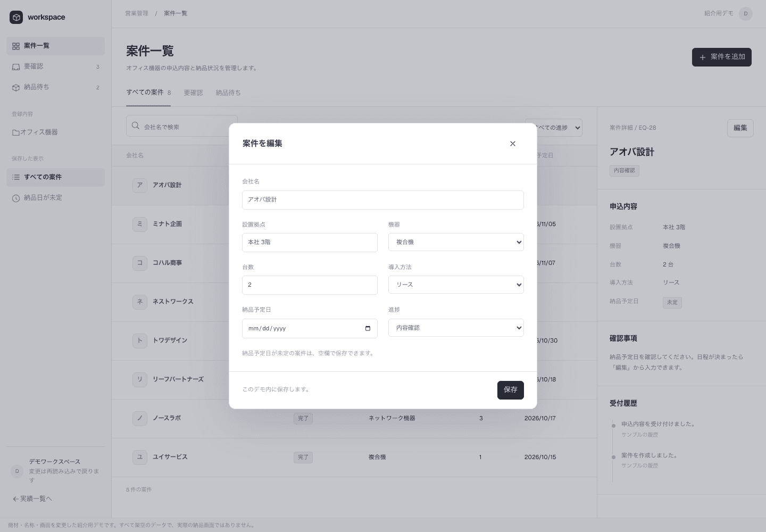The width and height of the screenshot is (766, 532).
Task: Switch to the 要確認 tab
Action: point(193,93)
